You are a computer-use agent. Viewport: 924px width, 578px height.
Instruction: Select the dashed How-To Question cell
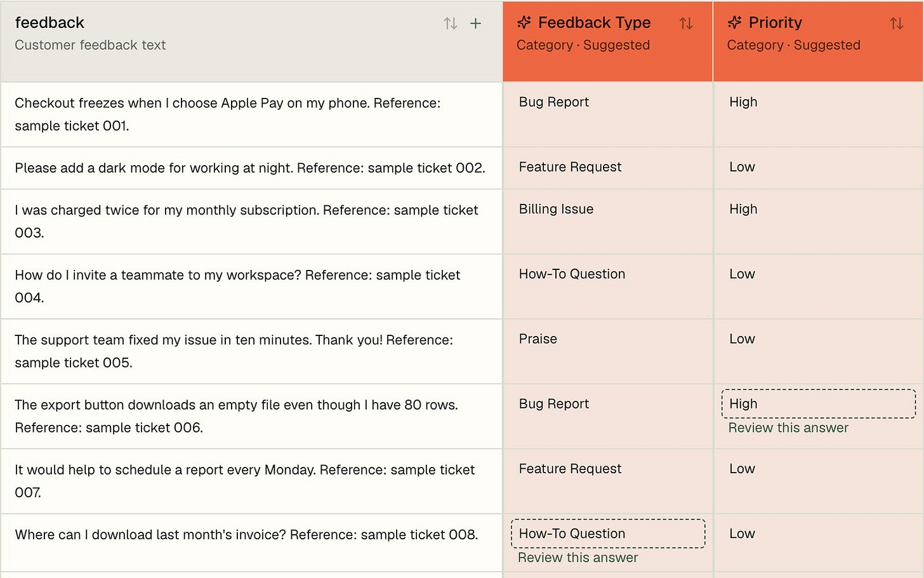pyautogui.click(x=608, y=534)
